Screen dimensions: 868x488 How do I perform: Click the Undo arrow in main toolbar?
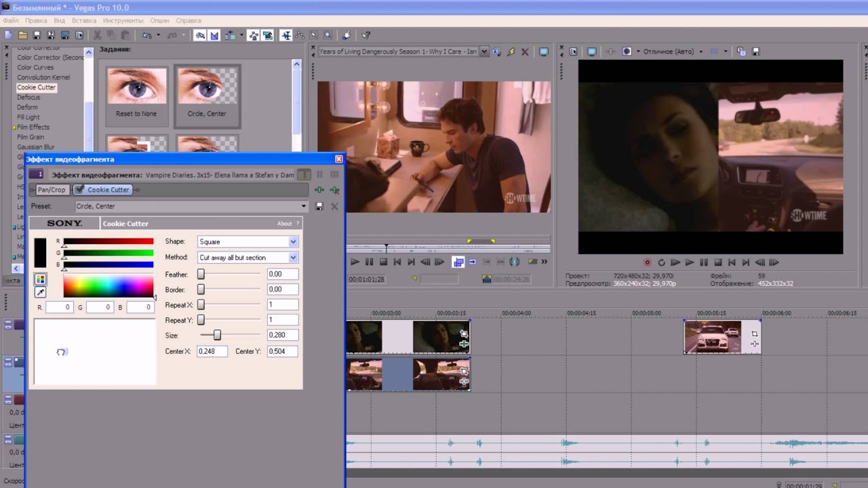point(146,35)
